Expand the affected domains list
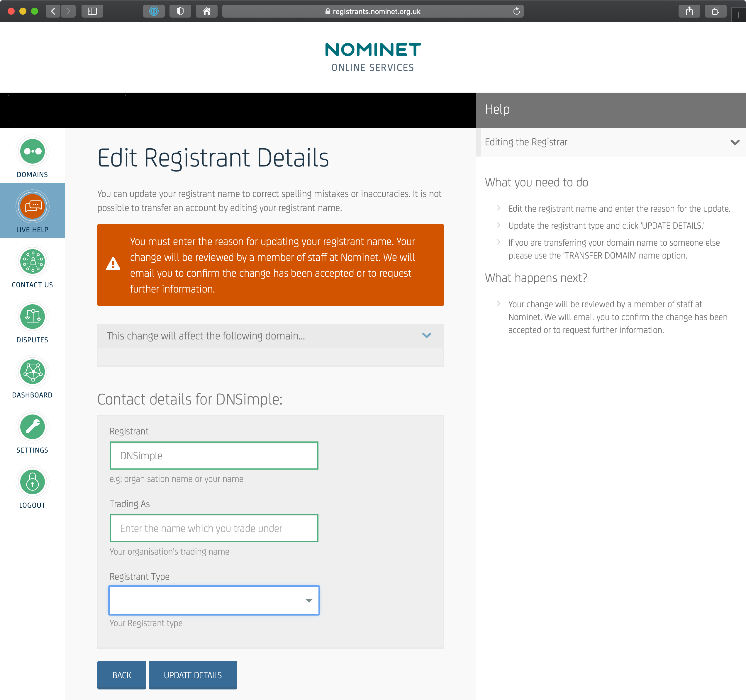The height and width of the screenshot is (700, 746). click(427, 336)
